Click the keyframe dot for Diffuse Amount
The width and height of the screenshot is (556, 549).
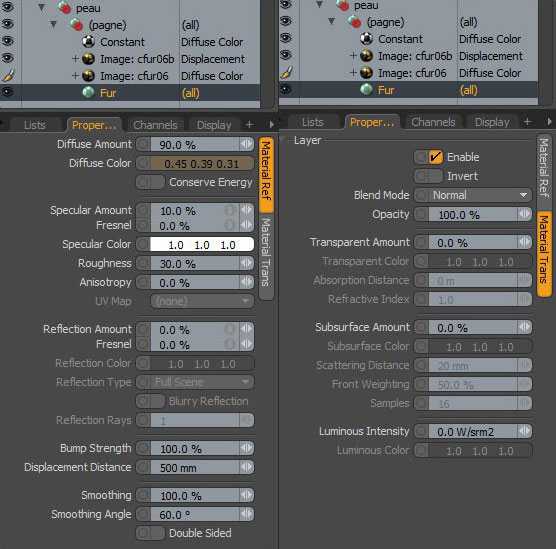pyautogui.click(x=143, y=144)
